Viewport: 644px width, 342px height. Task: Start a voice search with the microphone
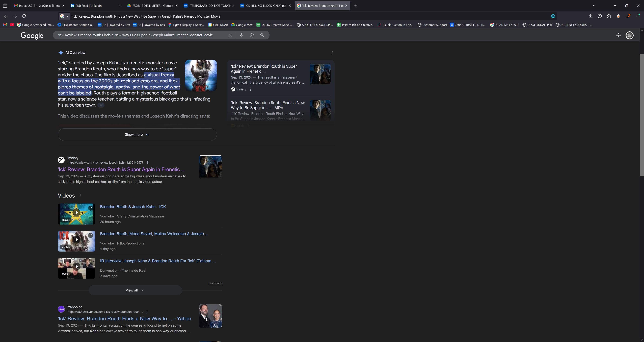click(x=241, y=35)
